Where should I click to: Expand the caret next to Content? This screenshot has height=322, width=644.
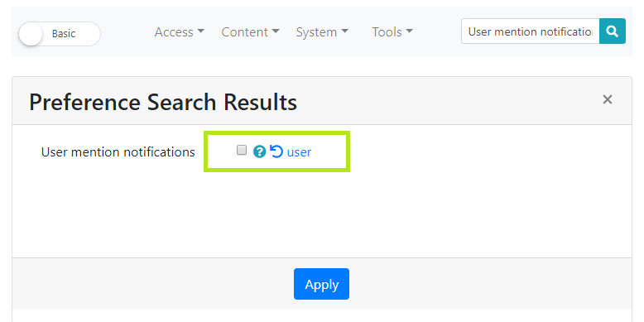tap(276, 31)
